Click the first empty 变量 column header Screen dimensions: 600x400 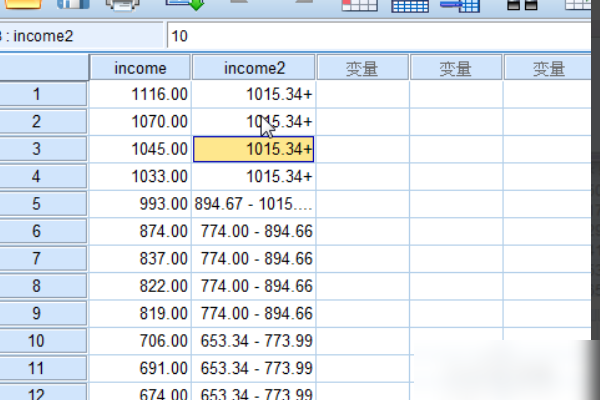coord(362,68)
